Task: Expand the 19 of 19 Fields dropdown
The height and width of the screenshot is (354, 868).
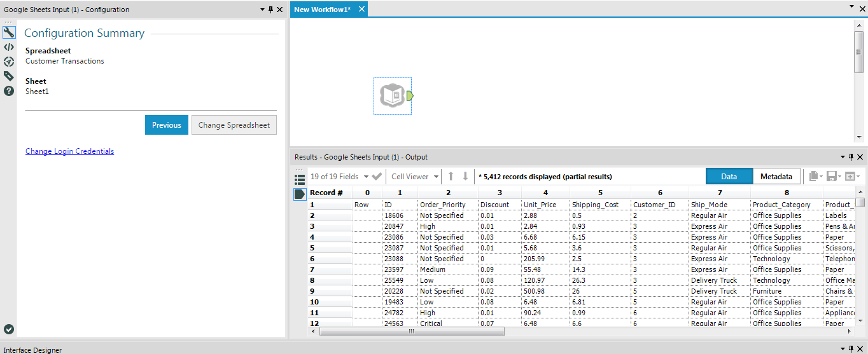Action: click(366, 177)
